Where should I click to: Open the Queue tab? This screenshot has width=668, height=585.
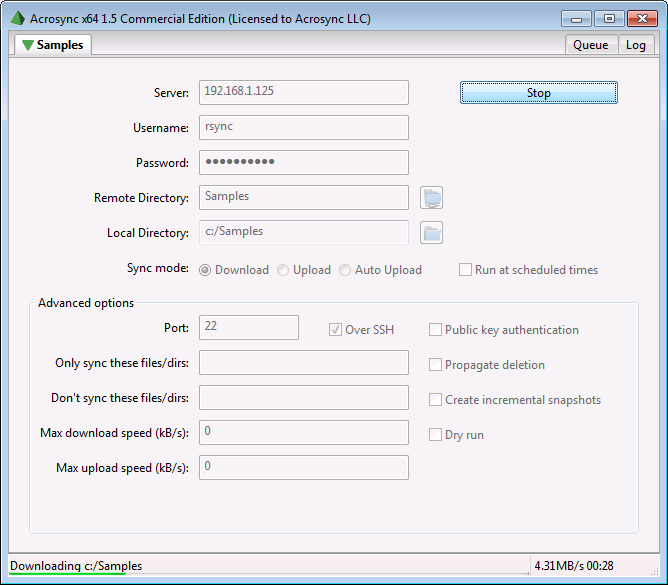(591, 45)
